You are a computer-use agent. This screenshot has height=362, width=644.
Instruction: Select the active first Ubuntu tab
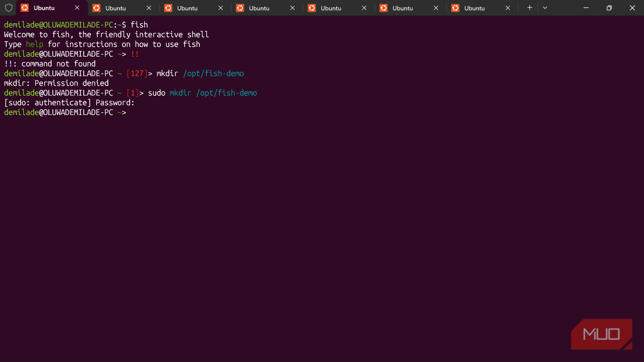[x=52, y=8]
